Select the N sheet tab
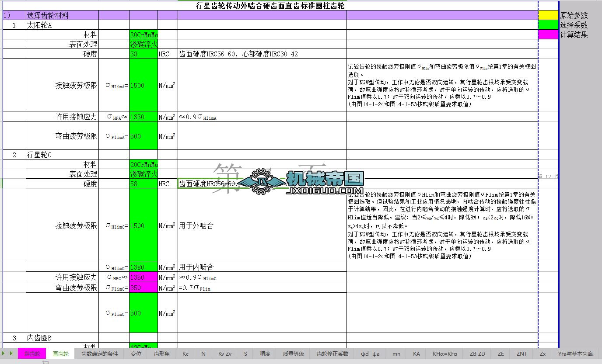602x364 pixels. tap(203, 354)
